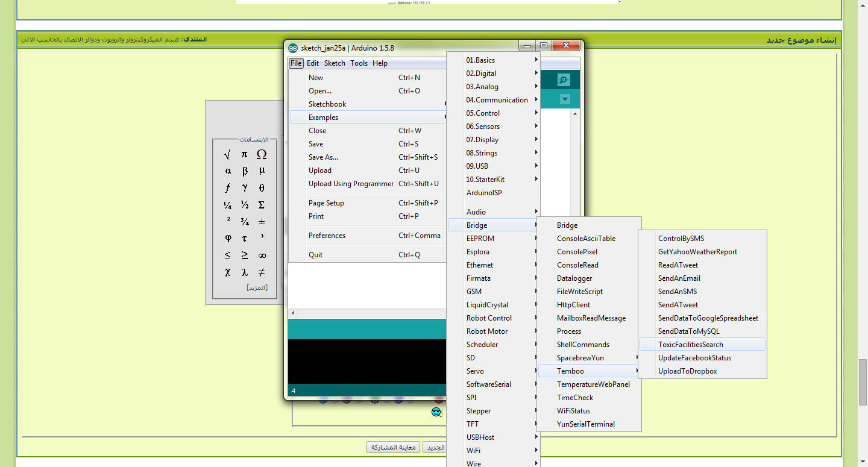Click the معاينة المشاركة preview button
Viewport: 868px width, 467px height.
coord(393,447)
